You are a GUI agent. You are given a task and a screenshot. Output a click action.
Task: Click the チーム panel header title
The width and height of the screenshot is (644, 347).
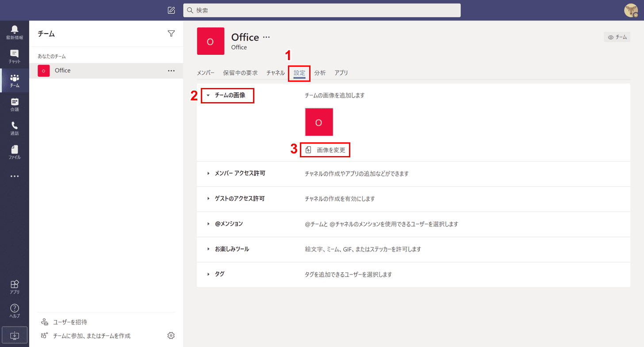click(46, 34)
